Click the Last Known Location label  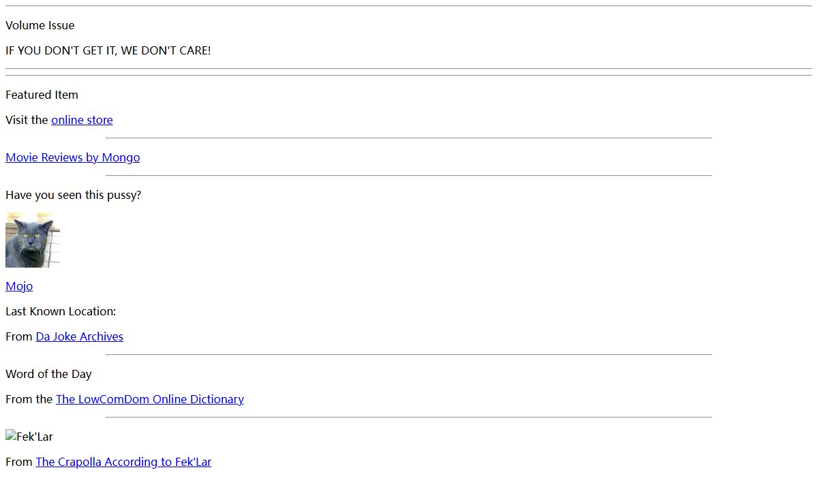(x=61, y=311)
